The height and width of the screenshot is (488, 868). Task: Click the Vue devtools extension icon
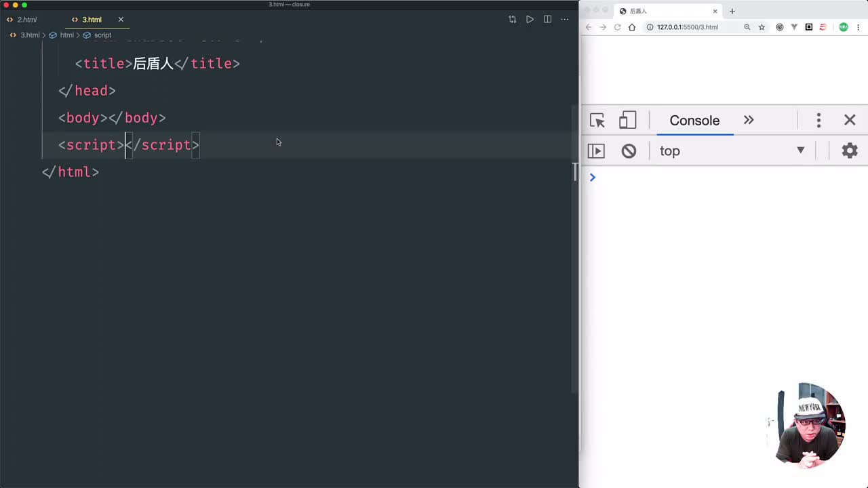pyautogui.click(x=794, y=27)
